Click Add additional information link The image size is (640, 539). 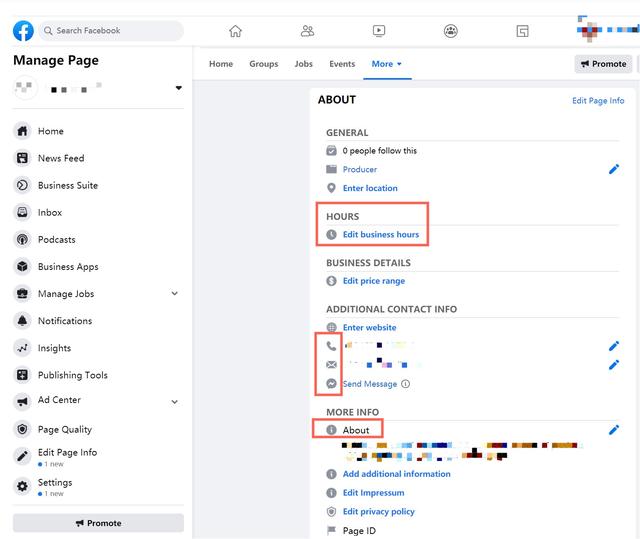click(397, 474)
